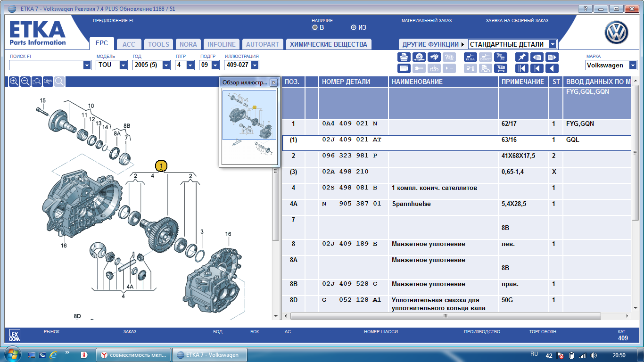Switch to the EPC tab

click(102, 43)
